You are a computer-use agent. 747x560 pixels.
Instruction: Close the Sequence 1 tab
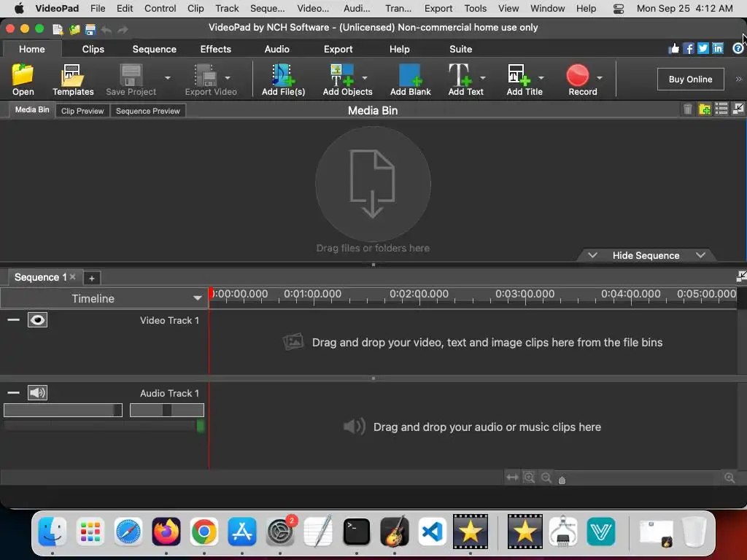(x=72, y=276)
